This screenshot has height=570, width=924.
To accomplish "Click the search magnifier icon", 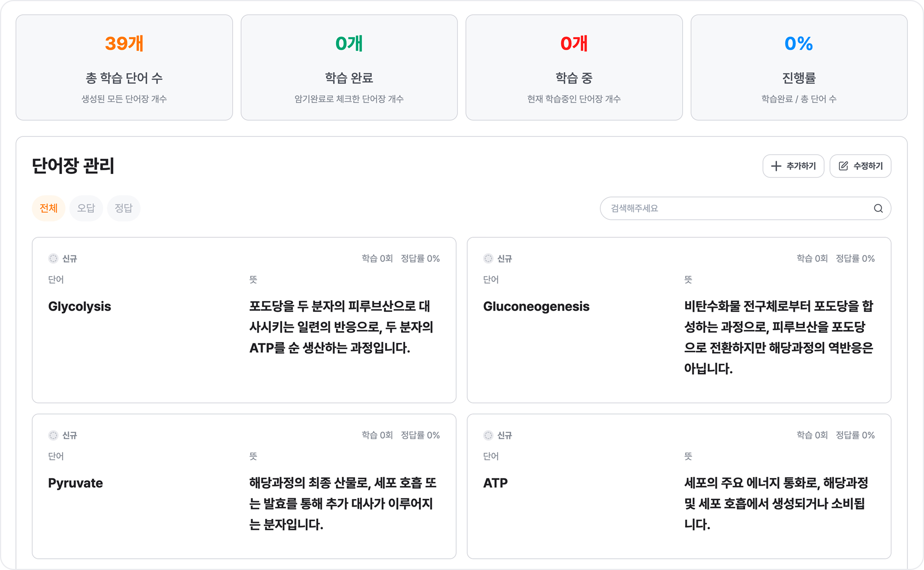I will 878,208.
